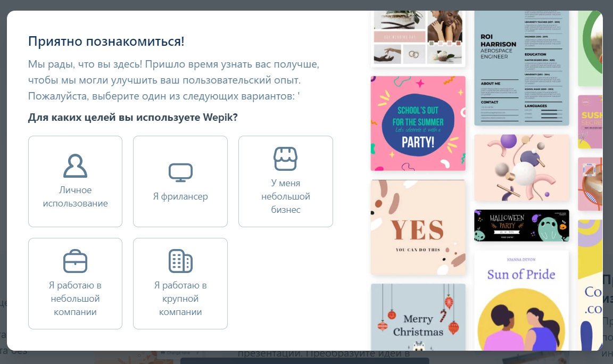Click the question 'Для каких целей вы используете Wepik?'
Screen dimensions: 613x364
coord(133,117)
